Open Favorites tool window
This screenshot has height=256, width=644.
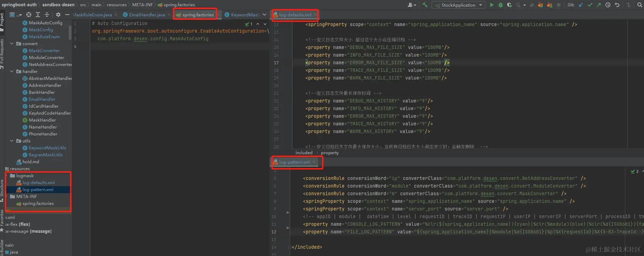pos(2,220)
